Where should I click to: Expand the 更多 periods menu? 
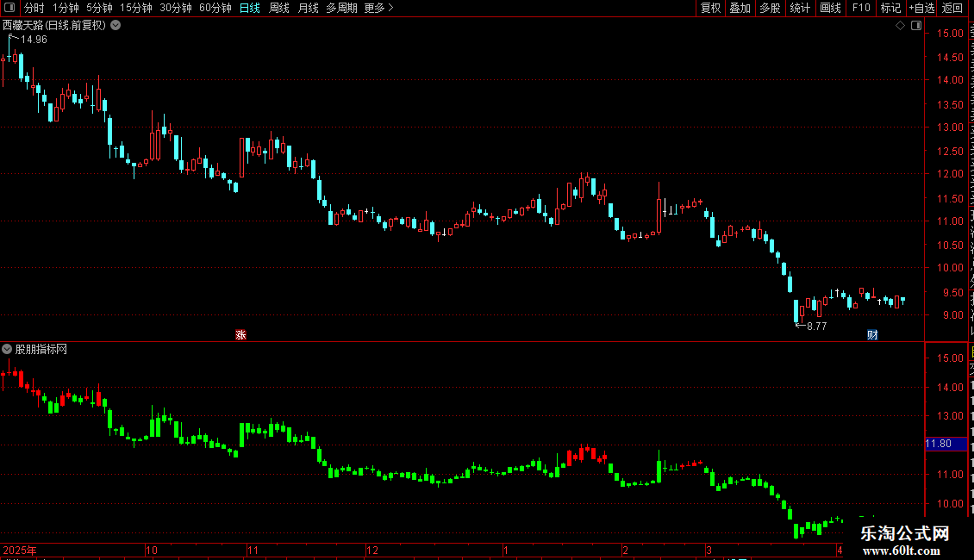coord(379,8)
